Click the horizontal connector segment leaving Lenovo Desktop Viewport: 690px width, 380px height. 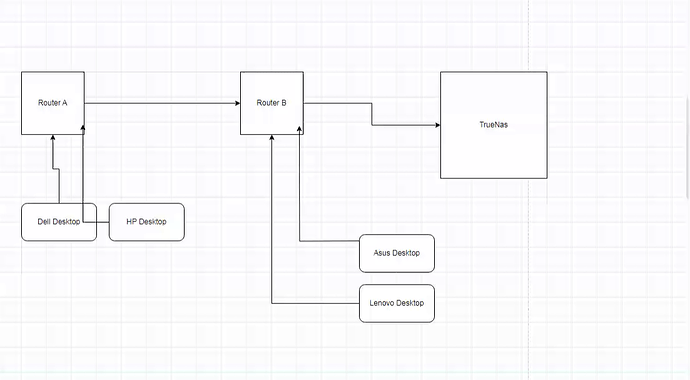click(315, 303)
